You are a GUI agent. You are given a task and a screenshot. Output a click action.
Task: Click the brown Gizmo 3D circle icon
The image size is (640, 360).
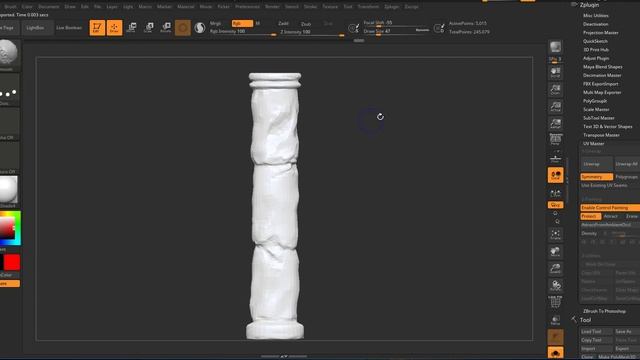[x=183, y=28]
